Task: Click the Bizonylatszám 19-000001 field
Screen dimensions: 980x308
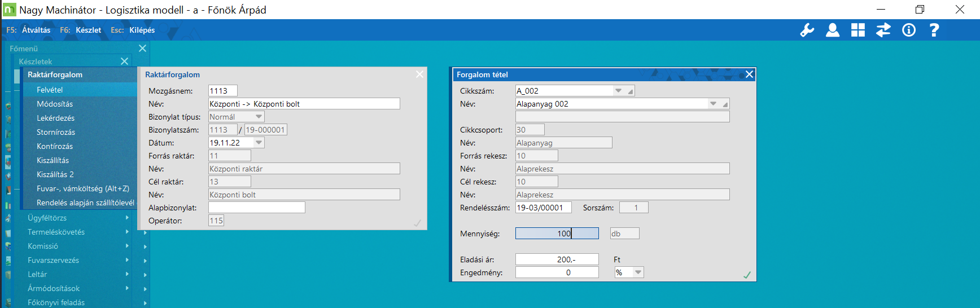Action: click(266, 130)
